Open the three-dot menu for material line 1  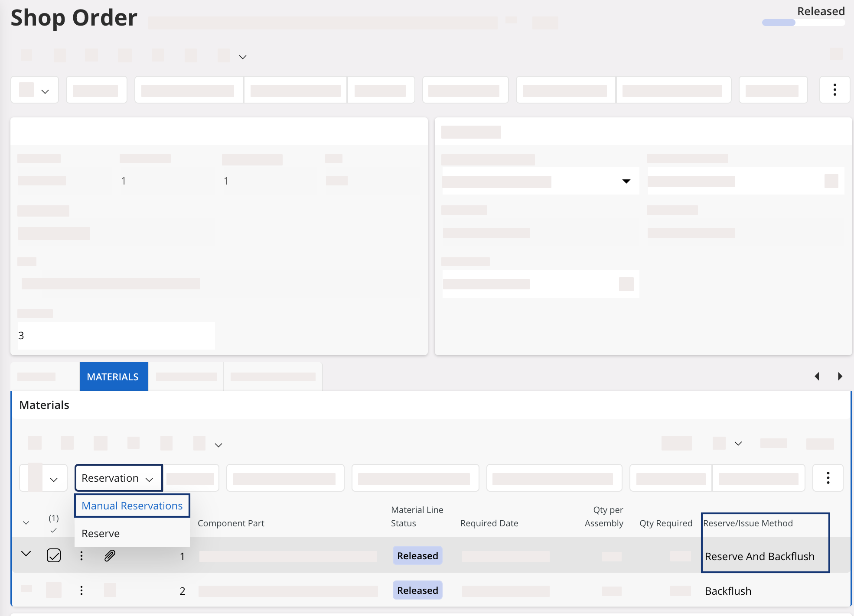click(x=81, y=555)
